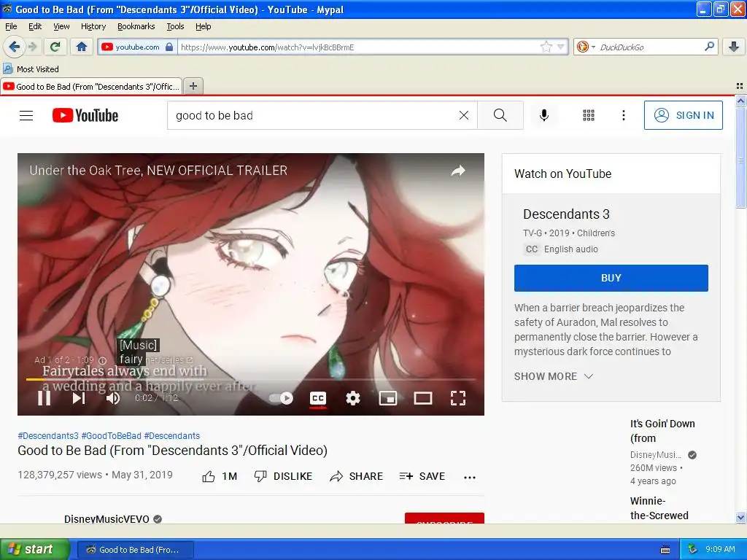This screenshot has height=560, width=747.
Task: Open the Bookmarks menu
Action: pos(136,26)
